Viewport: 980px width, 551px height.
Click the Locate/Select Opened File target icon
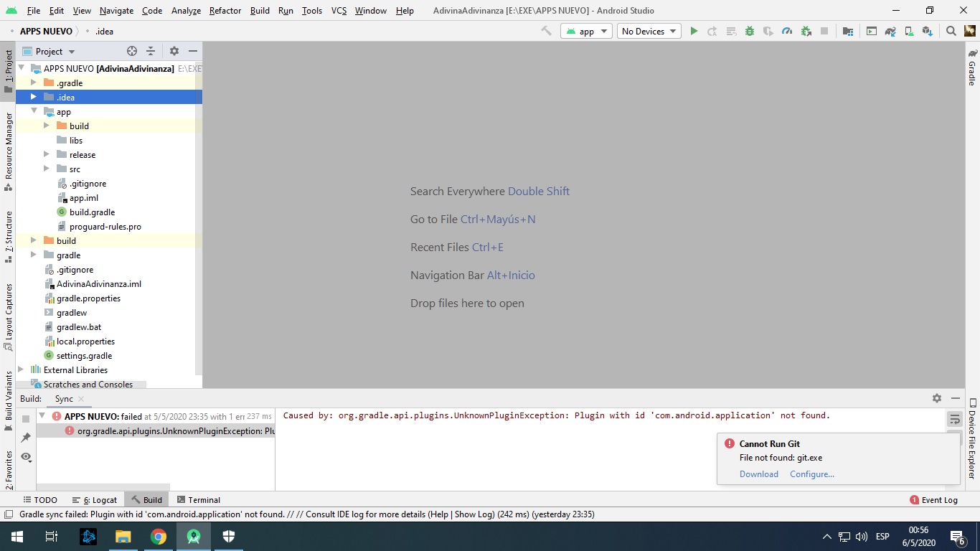tap(132, 51)
